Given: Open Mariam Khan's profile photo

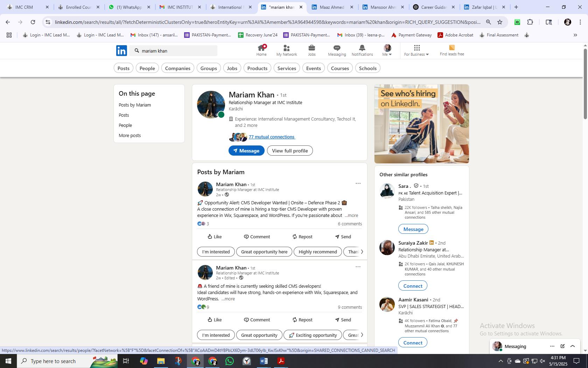Looking at the screenshot, I should [211, 104].
